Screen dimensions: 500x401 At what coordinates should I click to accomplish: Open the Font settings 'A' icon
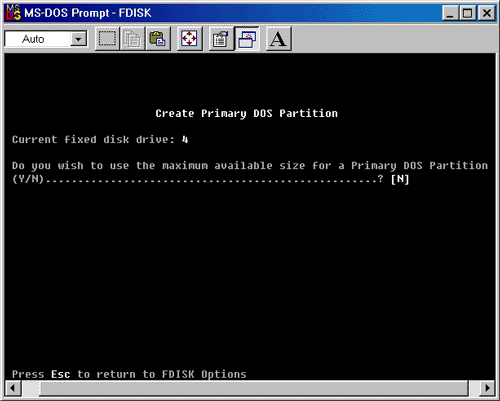pyautogui.click(x=279, y=39)
